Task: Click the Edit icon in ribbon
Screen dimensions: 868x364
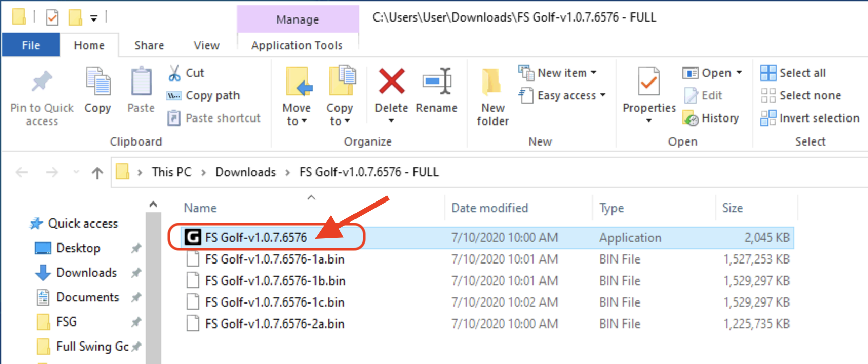Action: tap(691, 95)
